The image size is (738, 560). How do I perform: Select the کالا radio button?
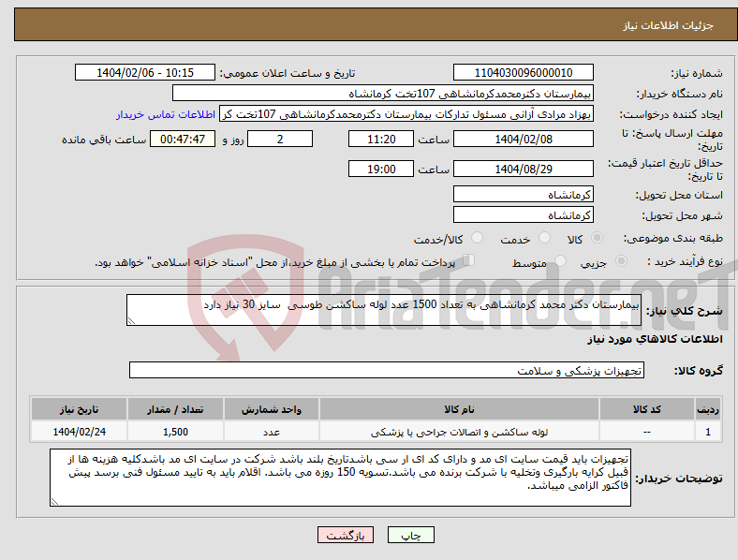[597, 238]
